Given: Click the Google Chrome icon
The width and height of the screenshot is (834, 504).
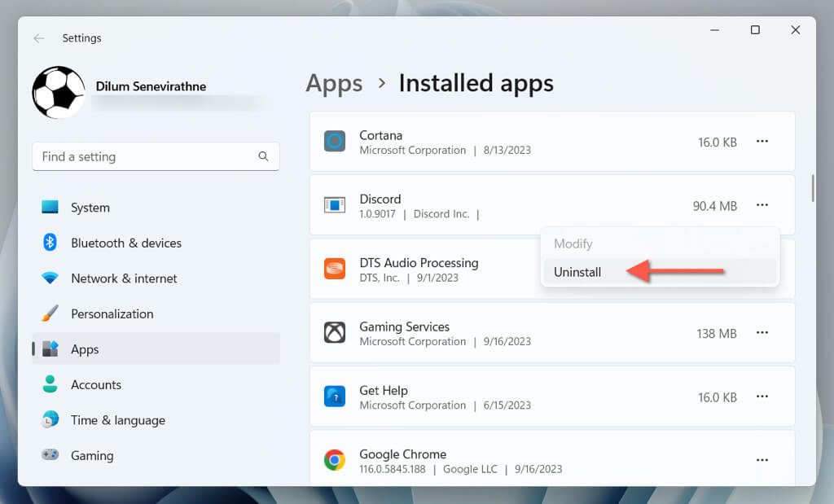Looking at the screenshot, I should (x=334, y=461).
